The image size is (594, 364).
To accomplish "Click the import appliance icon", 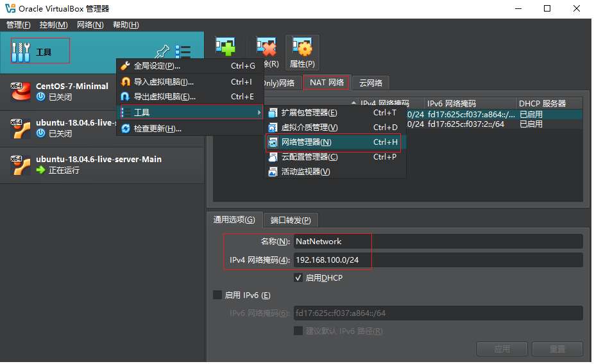I will [125, 82].
